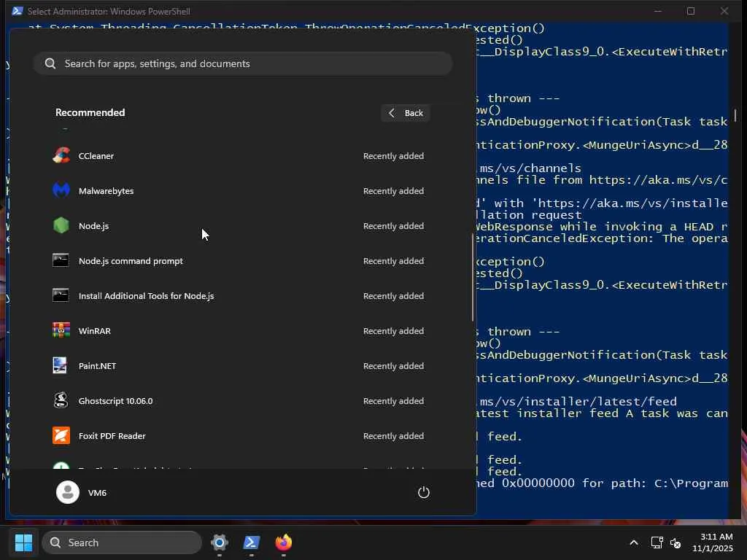The width and height of the screenshot is (747, 560).
Task: Select the 'Ghostscript 10.06.0' label text
Action: (115, 401)
